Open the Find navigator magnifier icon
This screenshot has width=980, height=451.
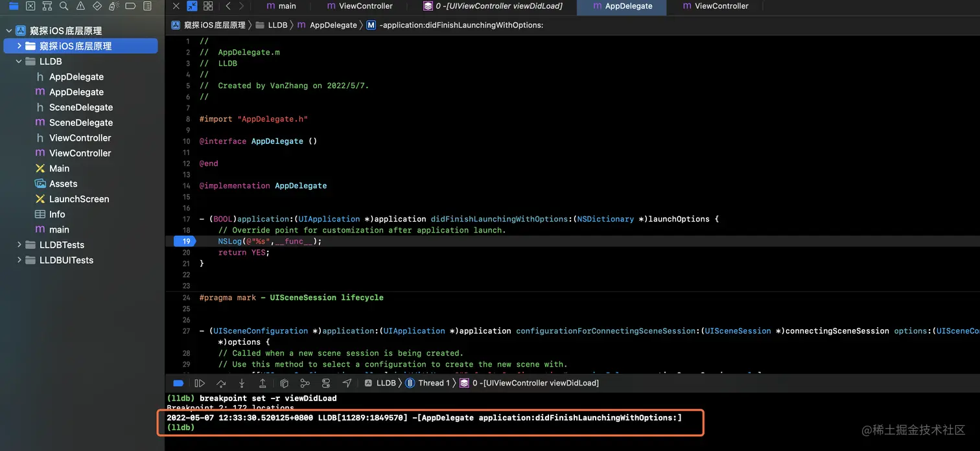pos(64,6)
